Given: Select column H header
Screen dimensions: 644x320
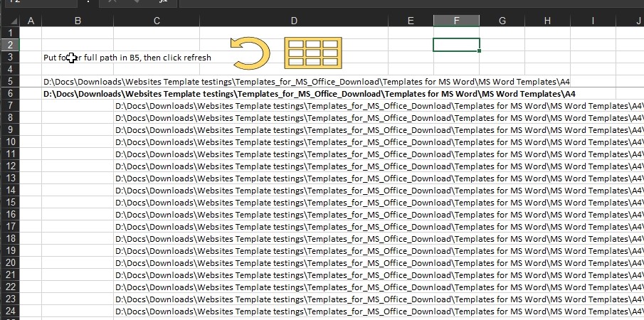Looking at the screenshot, I should 547,21.
